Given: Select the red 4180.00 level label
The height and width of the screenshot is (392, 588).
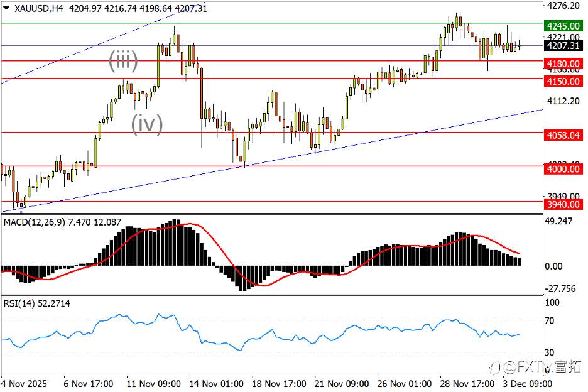Looking at the screenshot, I should click(x=563, y=64).
